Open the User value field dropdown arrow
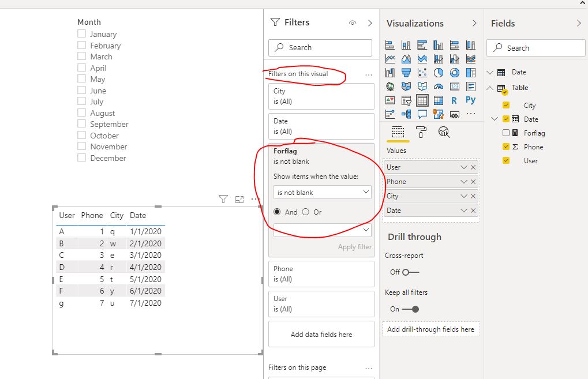The width and height of the screenshot is (588, 379). point(464,167)
